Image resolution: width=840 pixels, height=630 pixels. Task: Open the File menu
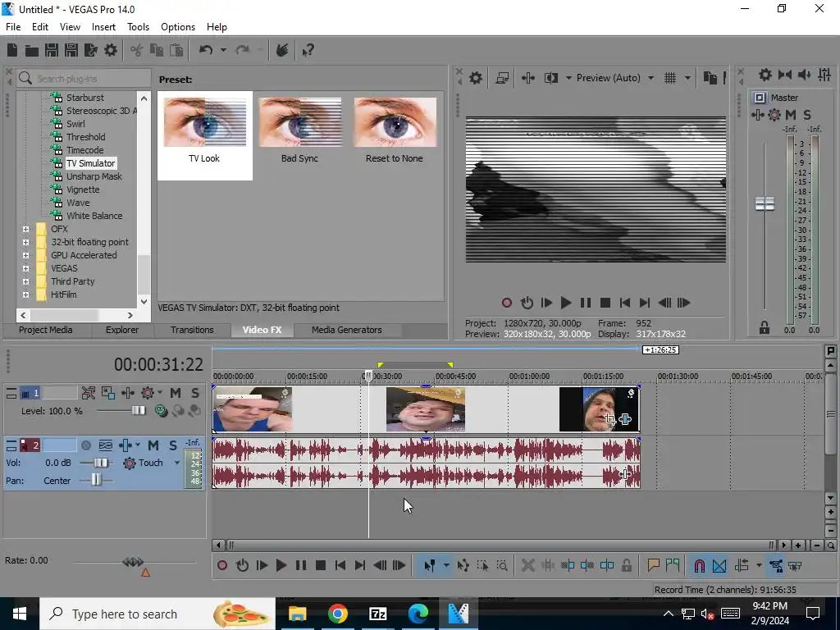(13, 27)
